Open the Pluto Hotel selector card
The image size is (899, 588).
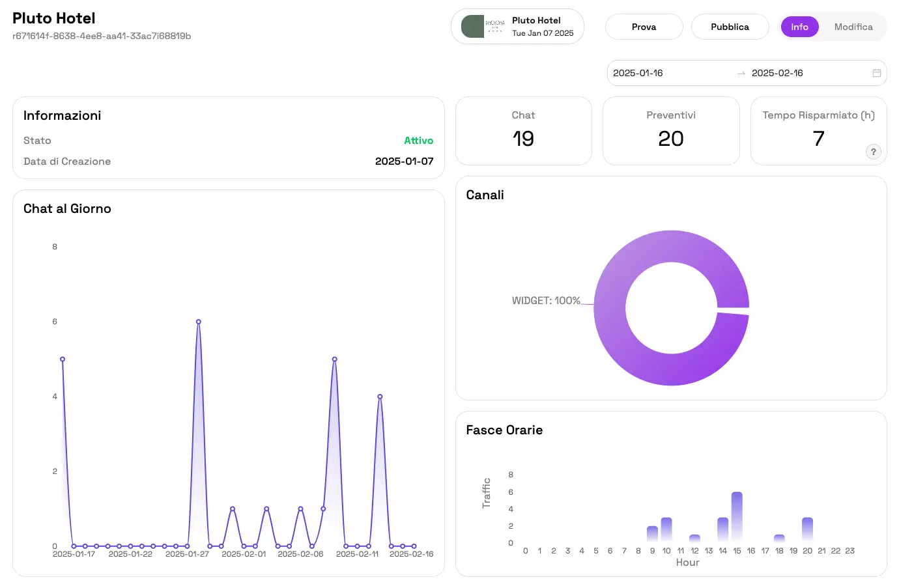tap(517, 27)
